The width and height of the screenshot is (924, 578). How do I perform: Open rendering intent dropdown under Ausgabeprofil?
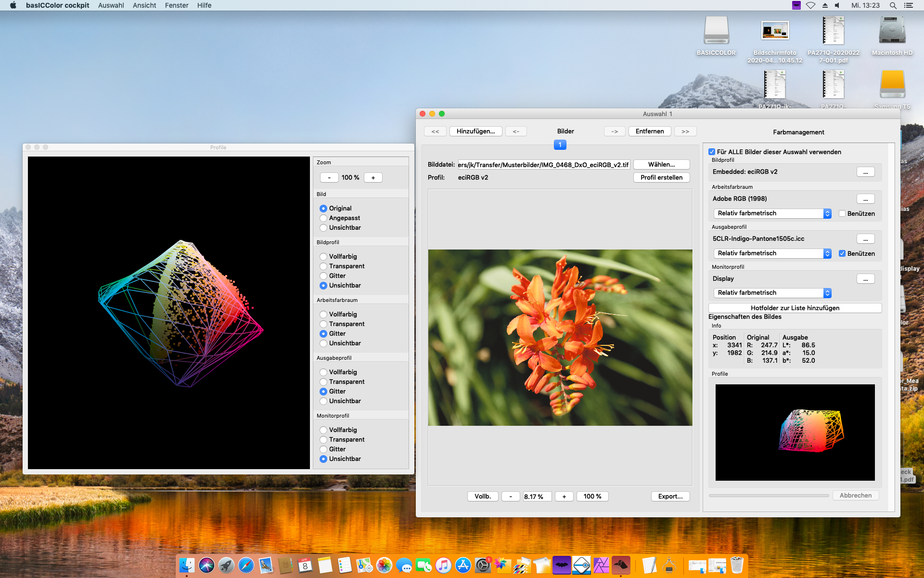click(x=772, y=253)
